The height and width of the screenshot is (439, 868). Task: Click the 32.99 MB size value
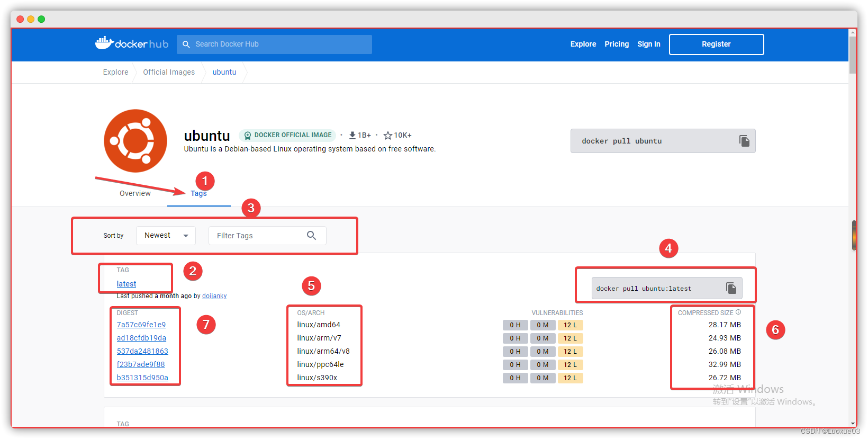[725, 364]
